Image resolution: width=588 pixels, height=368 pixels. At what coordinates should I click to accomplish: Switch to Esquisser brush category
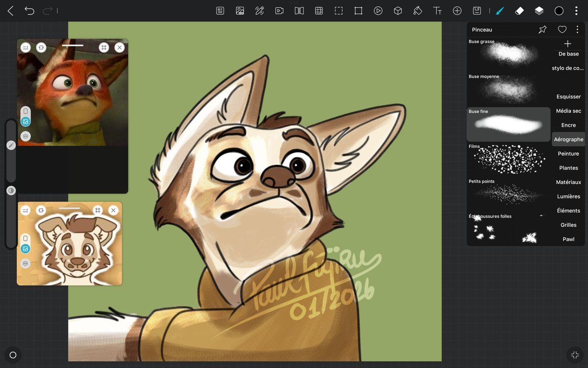click(568, 97)
